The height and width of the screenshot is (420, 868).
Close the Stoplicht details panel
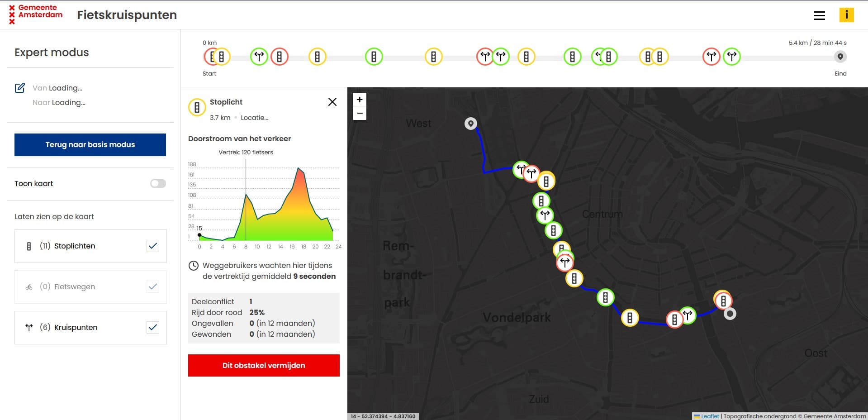coord(332,102)
